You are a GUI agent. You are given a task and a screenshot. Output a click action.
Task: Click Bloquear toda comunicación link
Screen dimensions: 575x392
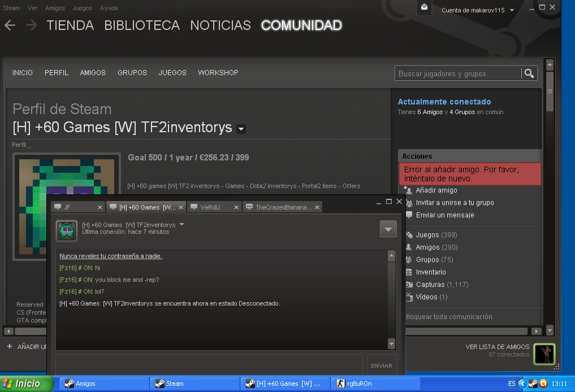449,316
